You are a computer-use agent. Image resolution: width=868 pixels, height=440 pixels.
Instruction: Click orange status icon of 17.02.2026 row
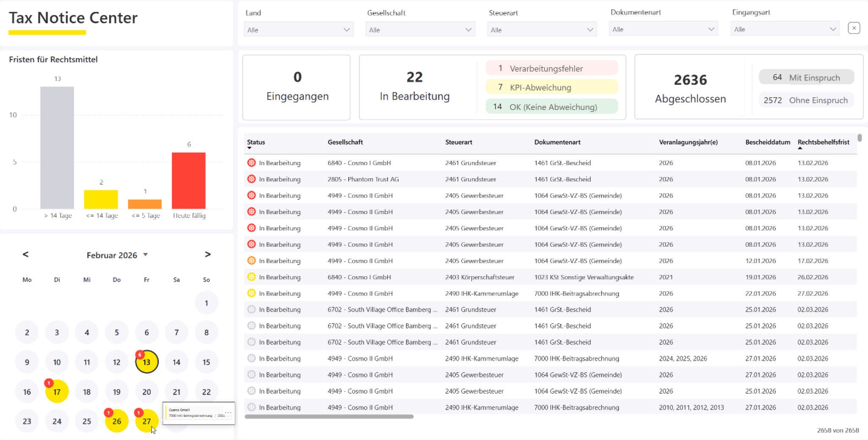(x=251, y=261)
